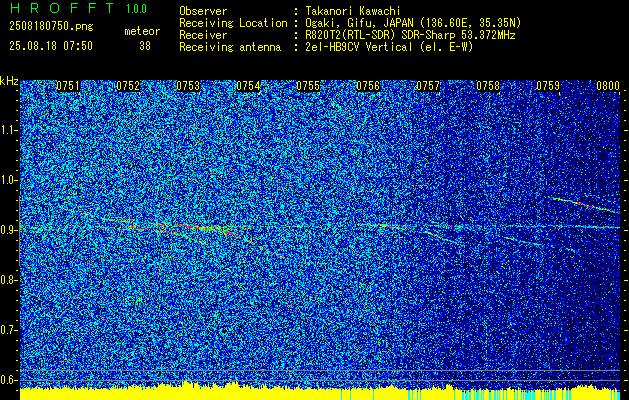This screenshot has width=629, height=400.
Task: Click the 0753 time marker
Action: click(x=188, y=86)
